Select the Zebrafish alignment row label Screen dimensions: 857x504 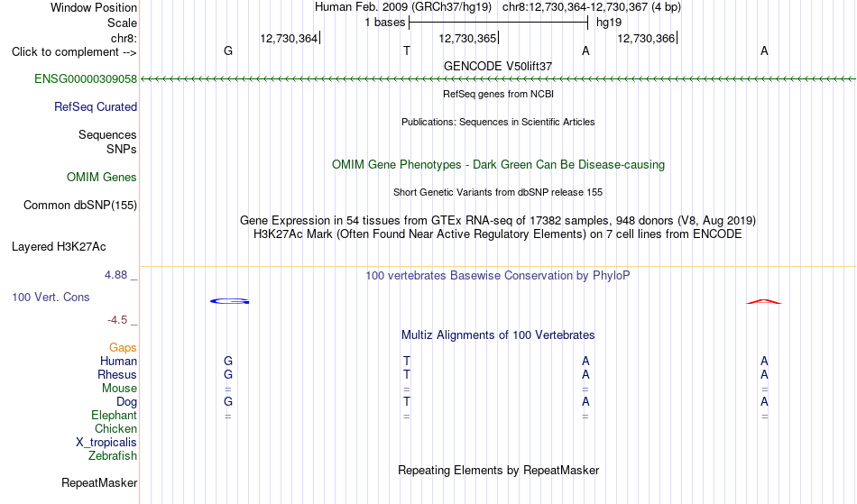[113, 455]
